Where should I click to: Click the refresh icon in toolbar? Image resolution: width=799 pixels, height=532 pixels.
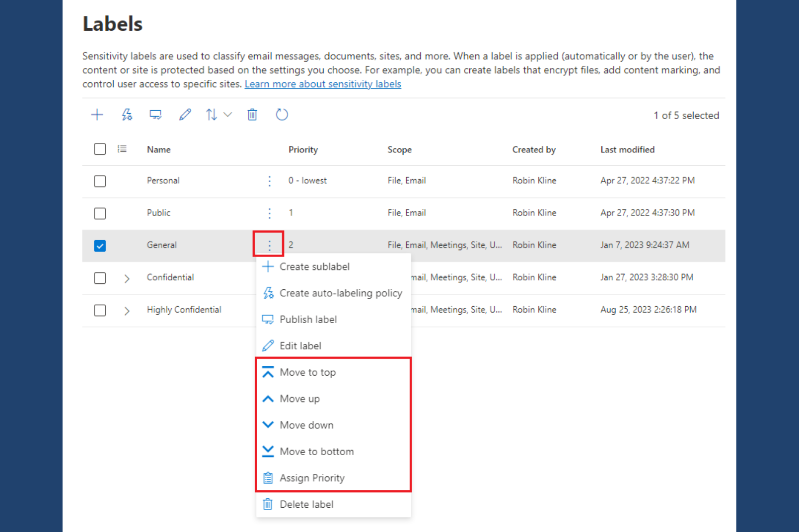pos(282,115)
